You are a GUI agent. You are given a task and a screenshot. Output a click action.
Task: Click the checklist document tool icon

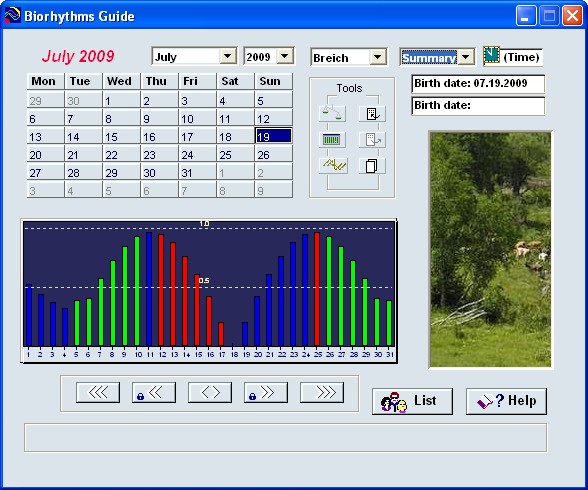[372, 114]
